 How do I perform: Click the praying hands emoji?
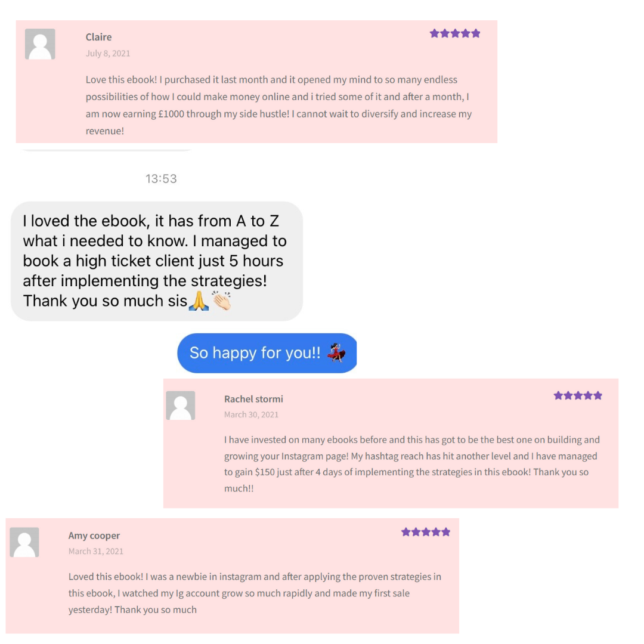[199, 302]
